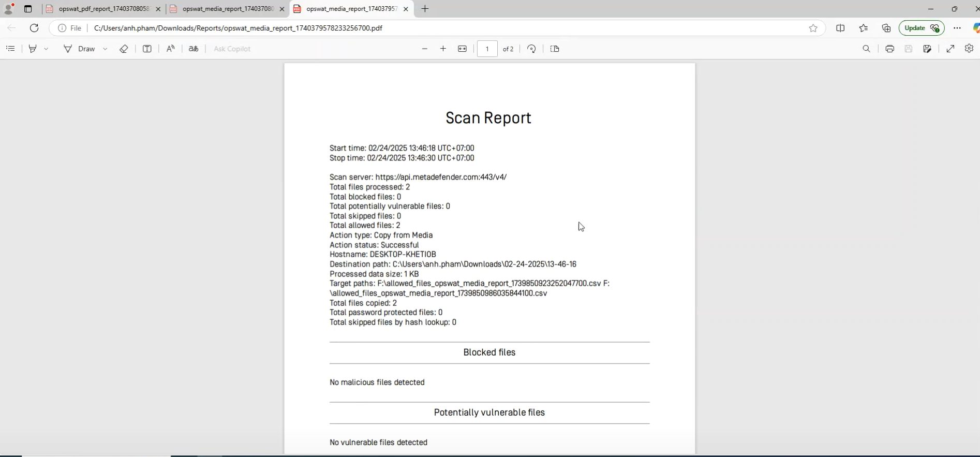Open the PDF view settings gear
This screenshot has height=457, width=980.
tap(969, 48)
